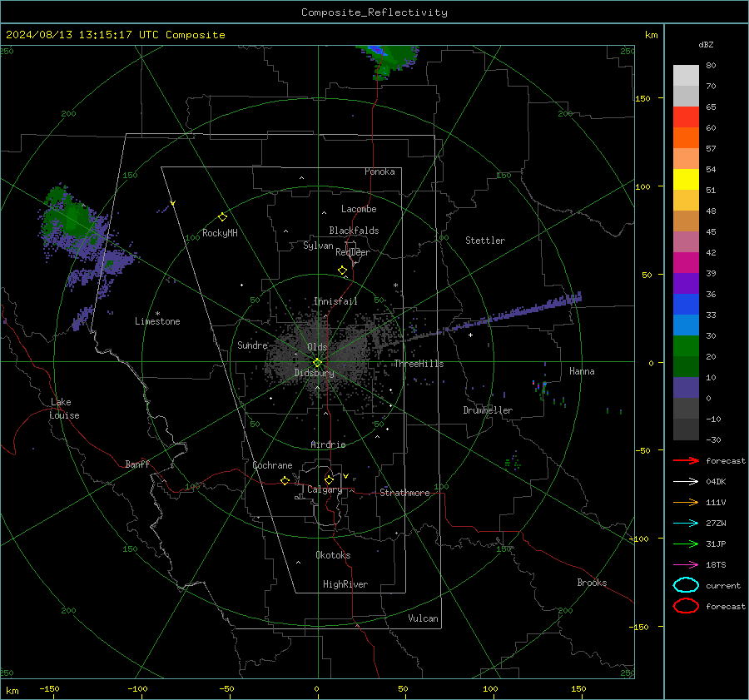Screen dimensions: 749x700
Task: Click the magenta swatch between 42 and 39 dBZ
Action: (x=686, y=263)
